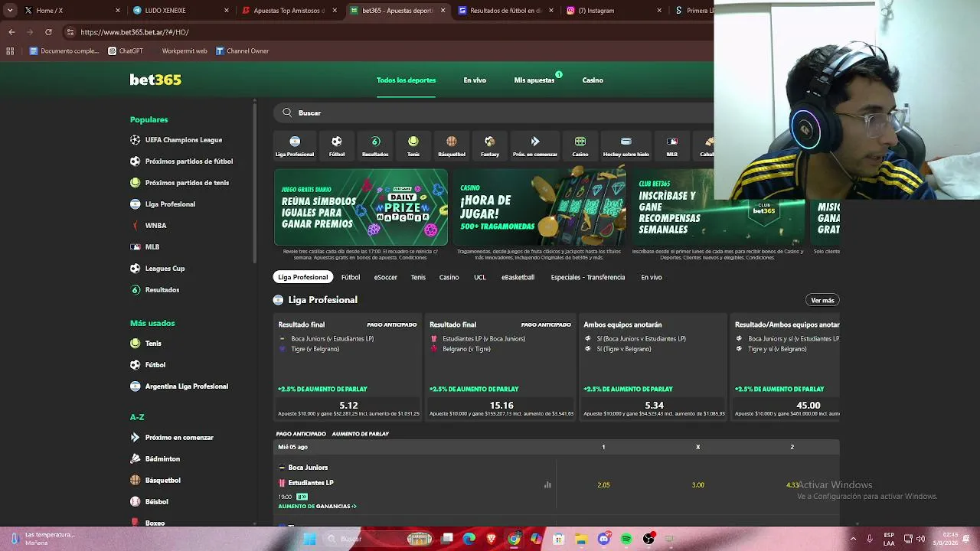This screenshot has height=551, width=980.
Task: Open the weather widget on taskbar
Action: pyautogui.click(x=42, y=539)
